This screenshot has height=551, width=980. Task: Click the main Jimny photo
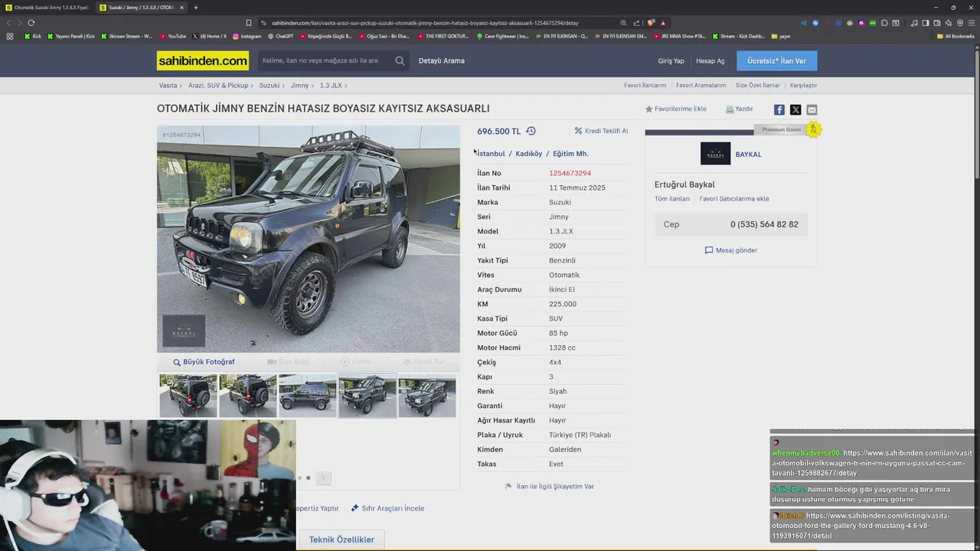309,239
